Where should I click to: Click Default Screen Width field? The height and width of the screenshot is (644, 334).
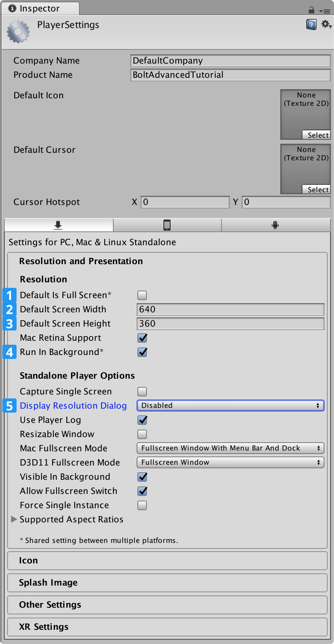[231, 309]
